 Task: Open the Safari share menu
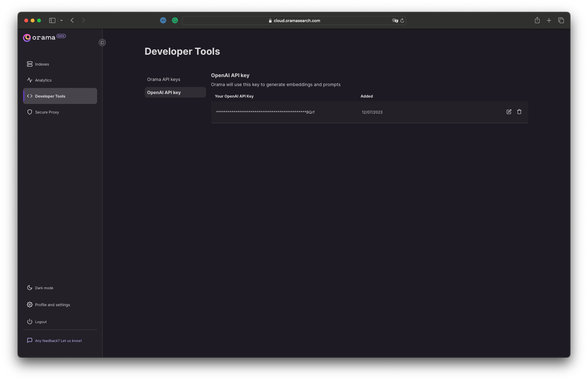tap(537, 20)
